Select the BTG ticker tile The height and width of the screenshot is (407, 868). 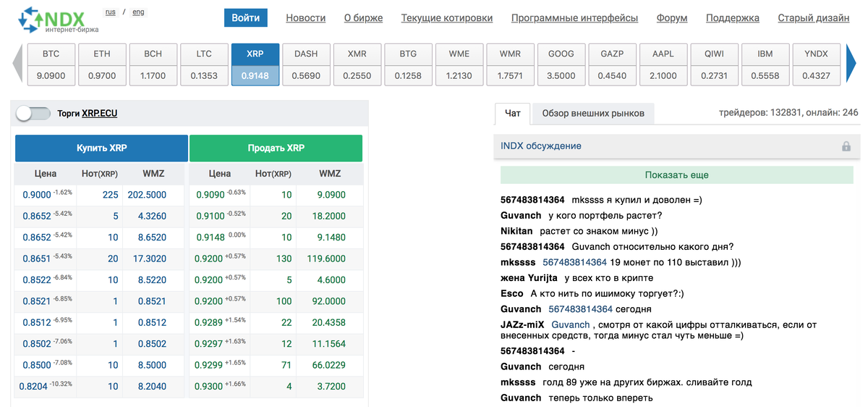click(408, 64)
